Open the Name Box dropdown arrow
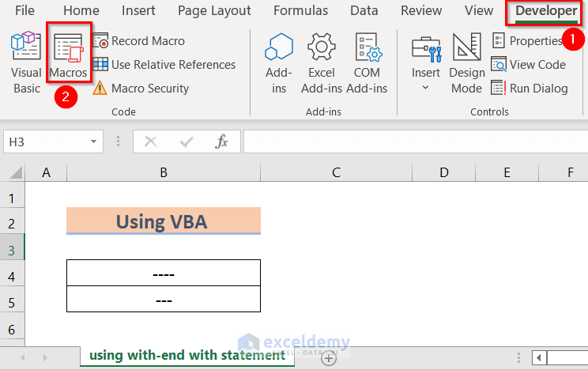This screenshot has width=588, height=370. [x=94, y=142]
